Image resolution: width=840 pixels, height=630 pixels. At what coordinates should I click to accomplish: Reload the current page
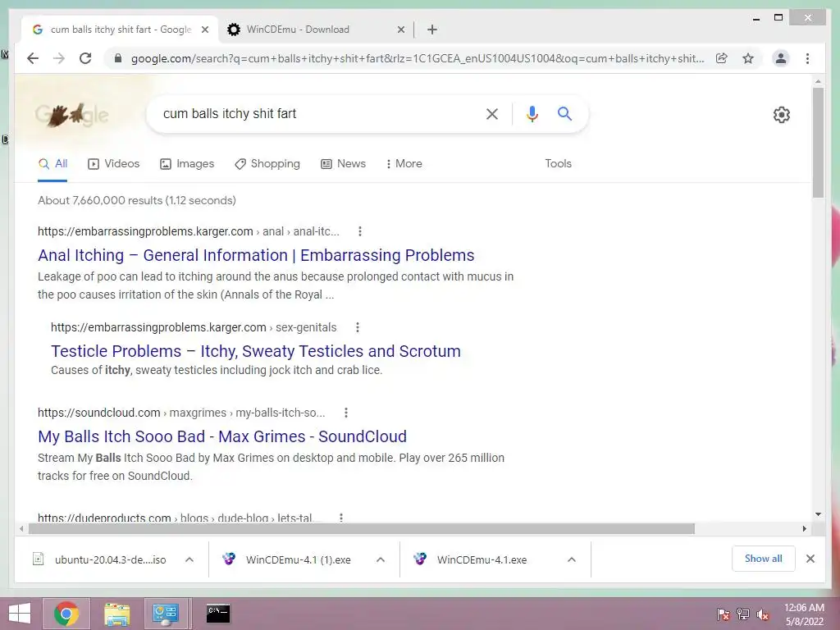tap(85, 58)
